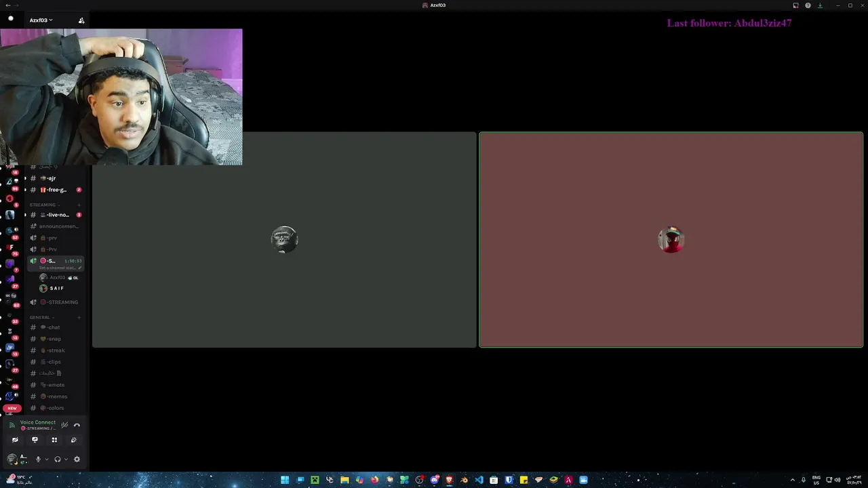Image resolution: width=868 pixels, height=488 pixels.
Task: Show hidden system tray icons
Action: (793, 480)
